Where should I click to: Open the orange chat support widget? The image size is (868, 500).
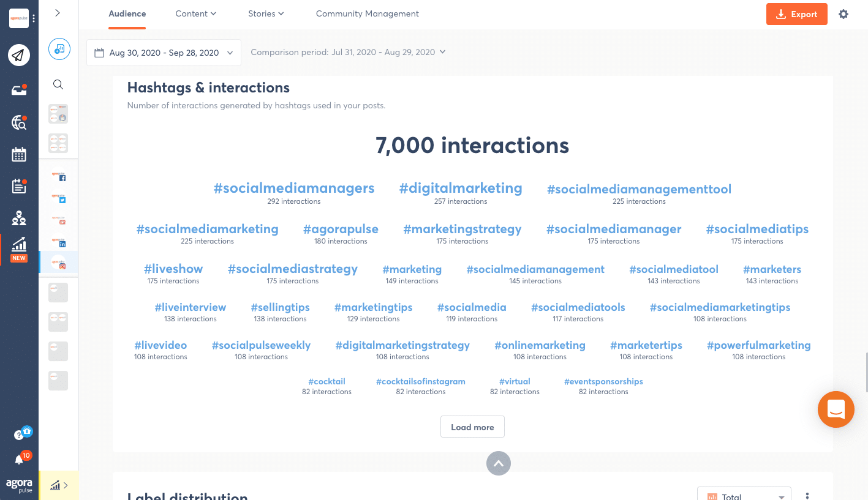coord(836,409)
